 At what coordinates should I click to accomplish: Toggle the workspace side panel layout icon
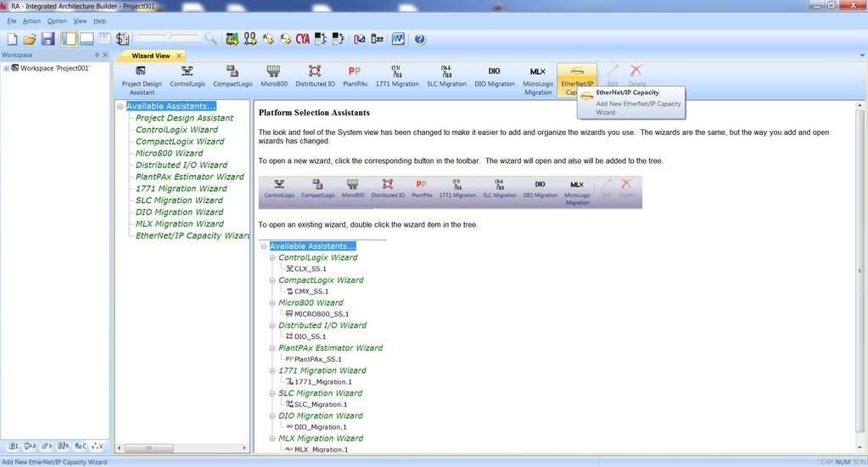(69, 39)
